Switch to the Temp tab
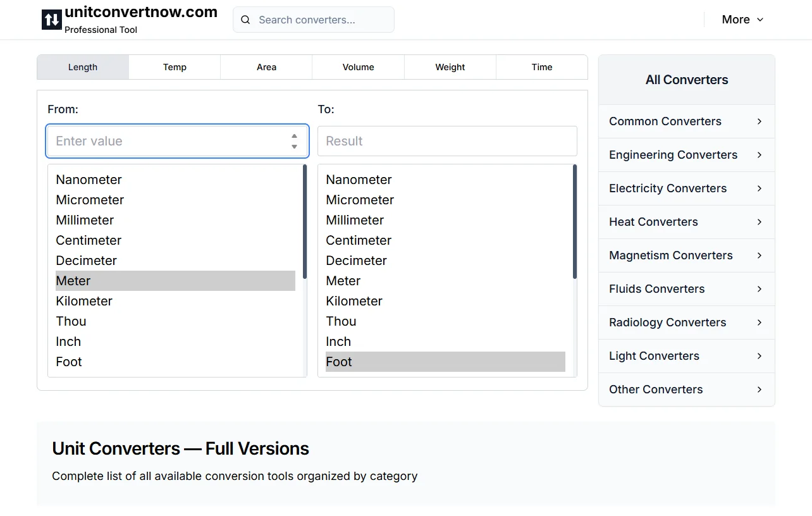The width and height of the screenshot is (812, 516). [x=175, y=67]
